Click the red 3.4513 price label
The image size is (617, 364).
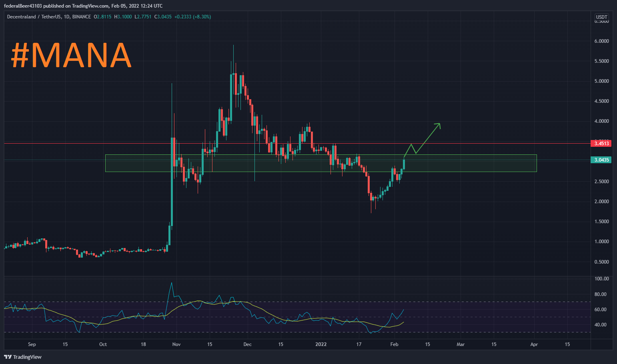pyautogui.click(x=601, y=143)
